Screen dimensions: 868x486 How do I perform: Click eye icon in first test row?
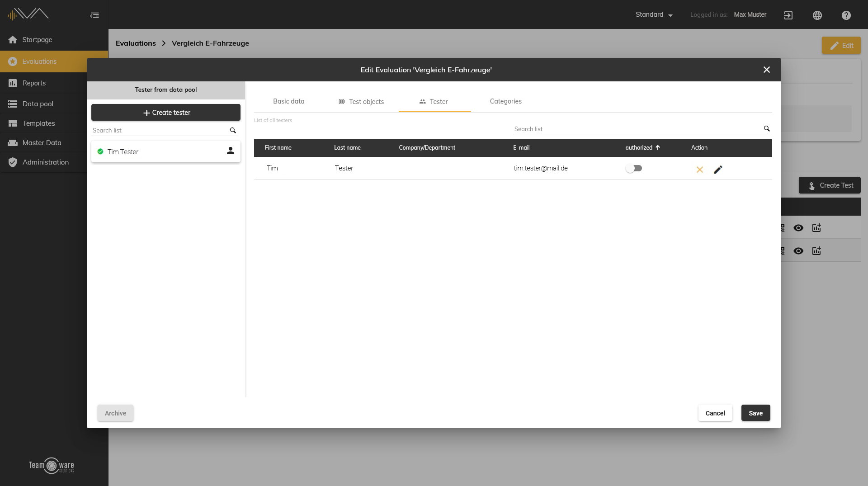[x=798, y=228]
